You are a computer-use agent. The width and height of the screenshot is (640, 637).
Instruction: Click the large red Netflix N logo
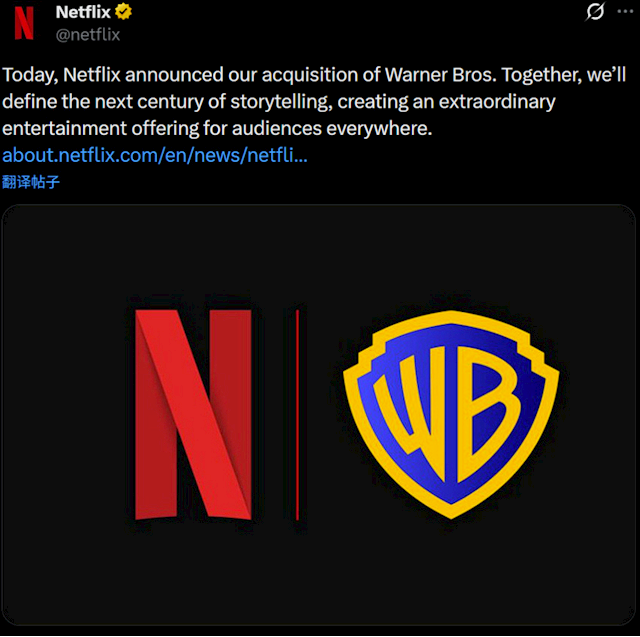(x=193, y=414)
